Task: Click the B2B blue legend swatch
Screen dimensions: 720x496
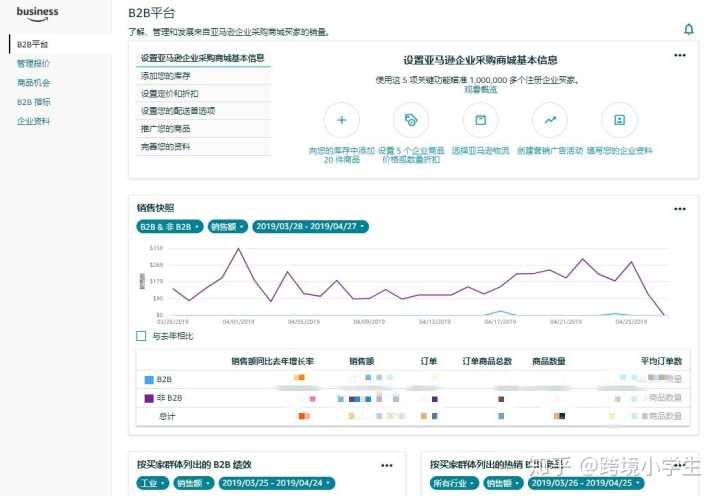Action: (x=150, y=380)
